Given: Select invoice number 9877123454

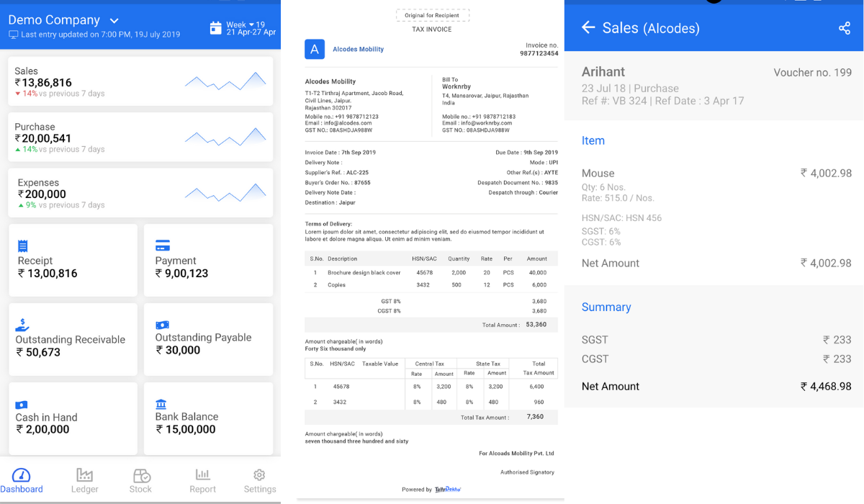Looking at the screenshot, I should coord(539,53).
